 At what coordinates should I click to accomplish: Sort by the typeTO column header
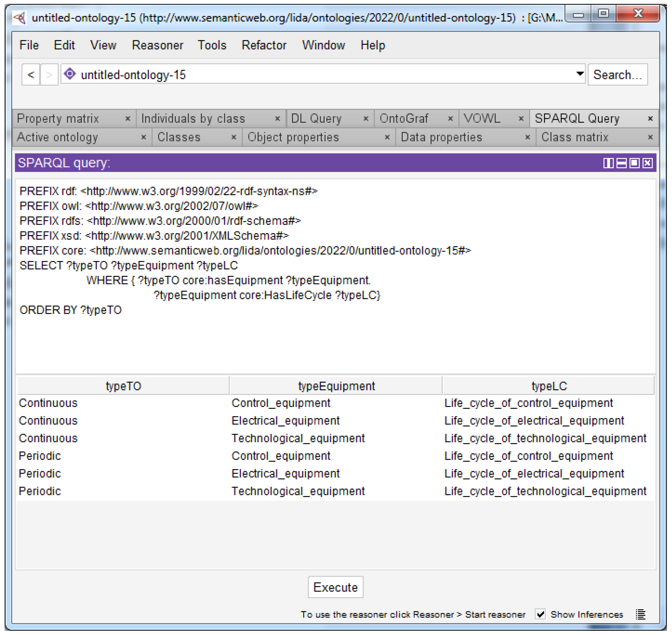point(123,386)
